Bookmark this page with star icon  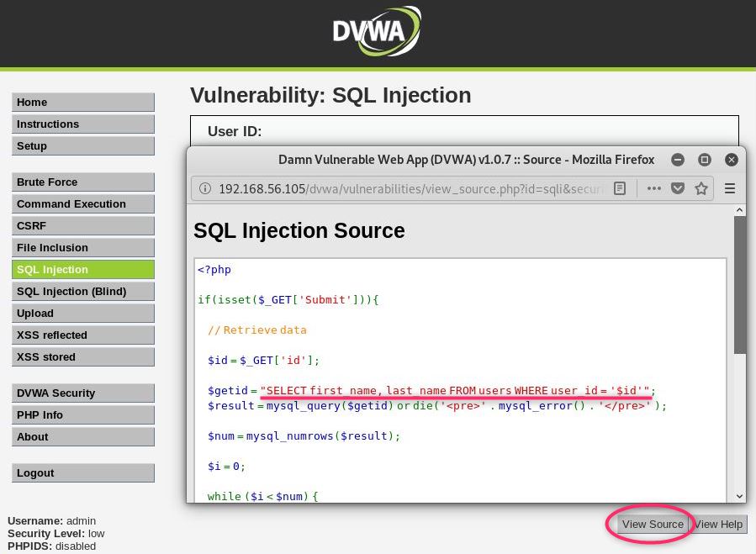pos(701,188)
